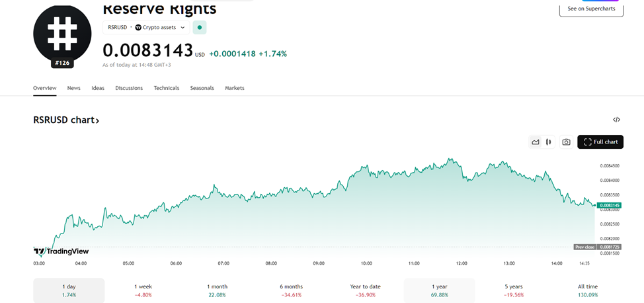The image size is (644, 303).
Task: Click the Prev close label
Action: [x=585, y=247]
